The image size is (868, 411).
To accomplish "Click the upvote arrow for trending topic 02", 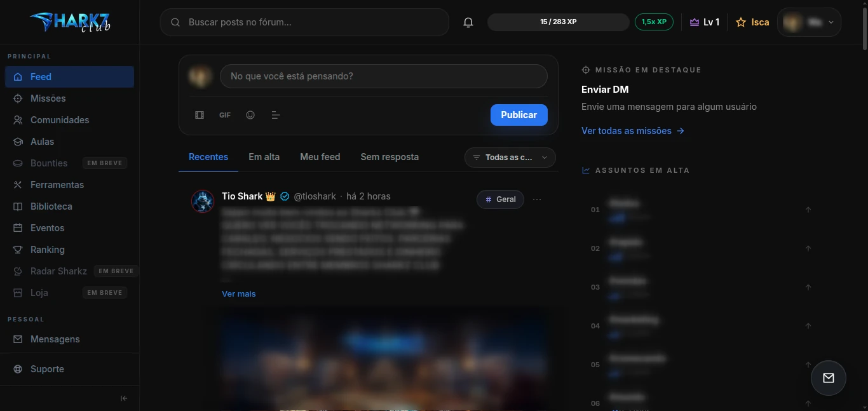I will tap(808, 248).
